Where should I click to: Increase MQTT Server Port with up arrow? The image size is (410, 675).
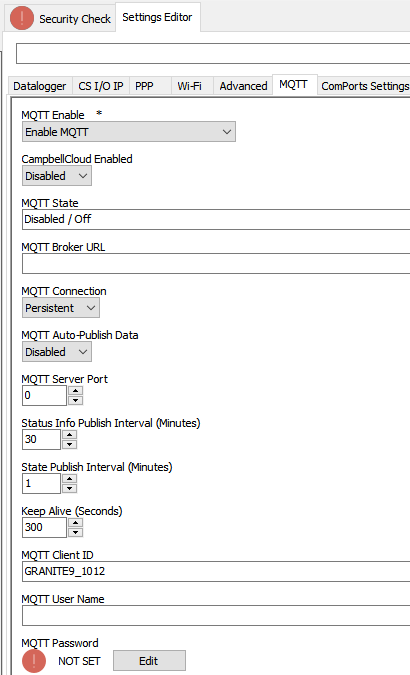(x=75, y=390)
